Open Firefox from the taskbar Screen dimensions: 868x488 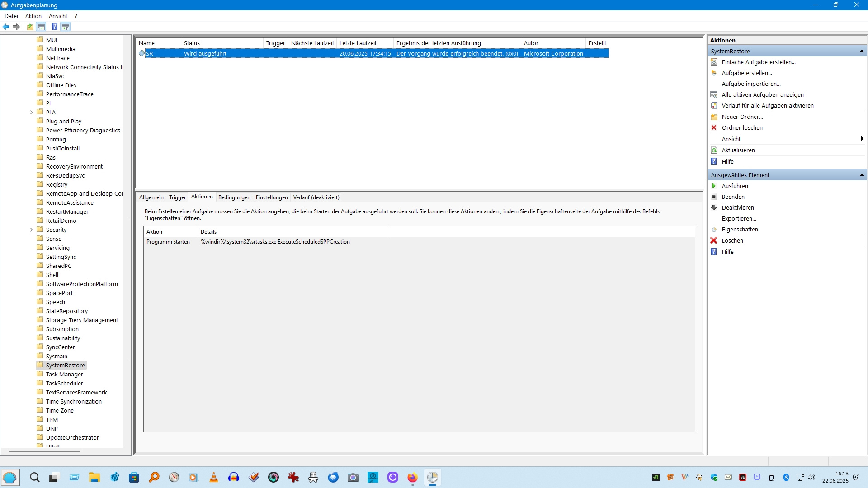[x=412, y=478]
